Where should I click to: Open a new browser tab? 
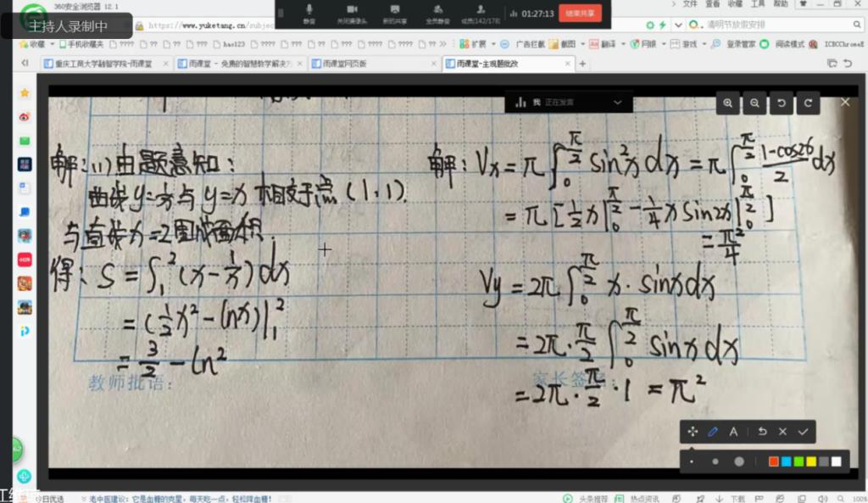[583, 64]
